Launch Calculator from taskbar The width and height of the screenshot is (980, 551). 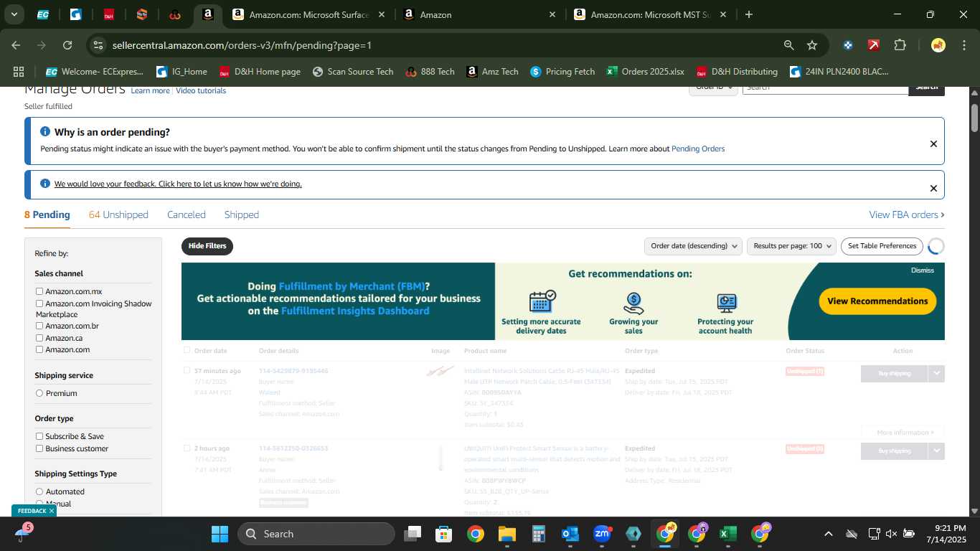click(539, 534)
